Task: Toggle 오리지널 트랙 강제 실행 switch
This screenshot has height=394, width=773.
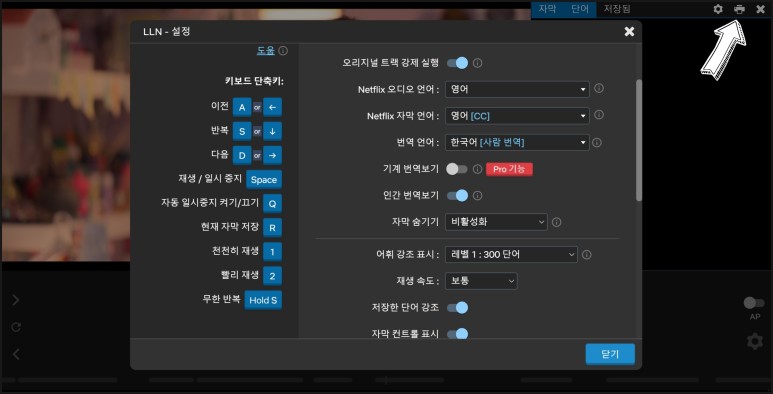Action: 457,63
